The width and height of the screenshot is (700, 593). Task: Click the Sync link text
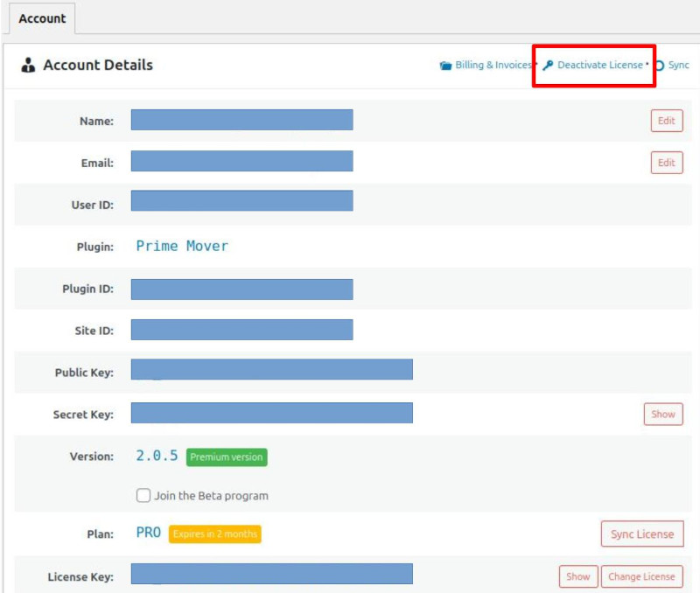point(679,65)
